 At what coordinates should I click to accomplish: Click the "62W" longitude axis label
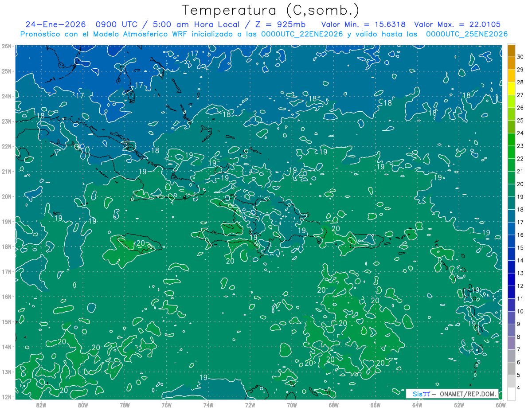459,404
